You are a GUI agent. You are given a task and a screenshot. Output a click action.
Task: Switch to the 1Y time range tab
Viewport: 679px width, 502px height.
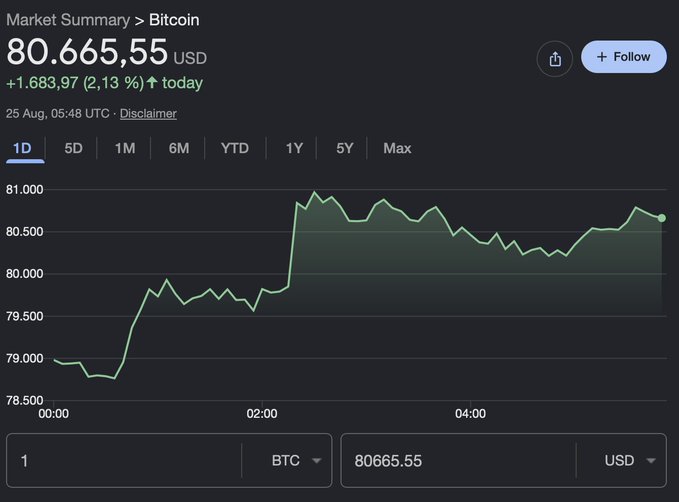pyautogui.click(x=294, y=149)
